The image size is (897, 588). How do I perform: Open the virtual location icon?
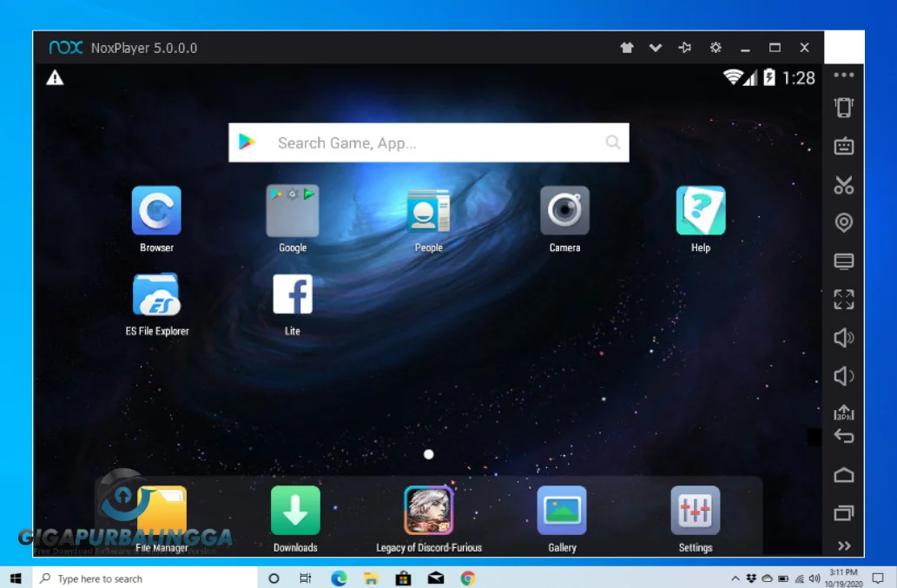click(844, 222)
